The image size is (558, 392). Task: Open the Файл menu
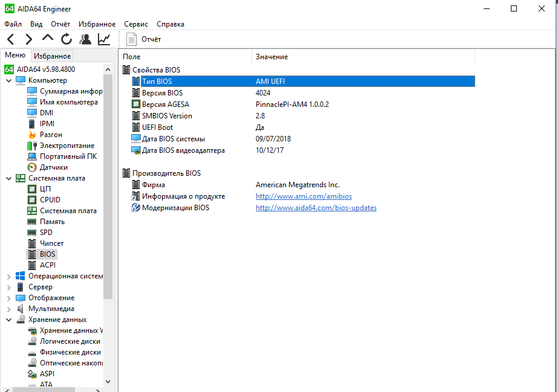[x=13, y=24]
